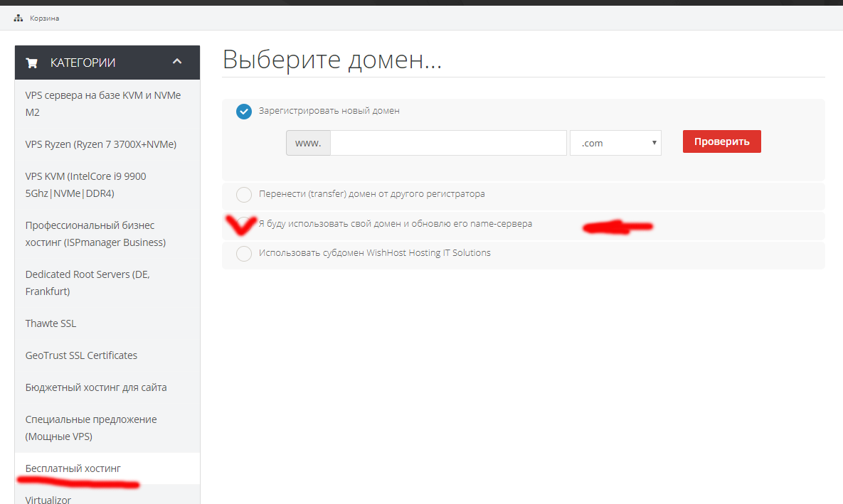Open the Корзина breadcrumb link
The width and height of the screenshot is (843, 504).
pyautogui.click(x=45, y=18)
